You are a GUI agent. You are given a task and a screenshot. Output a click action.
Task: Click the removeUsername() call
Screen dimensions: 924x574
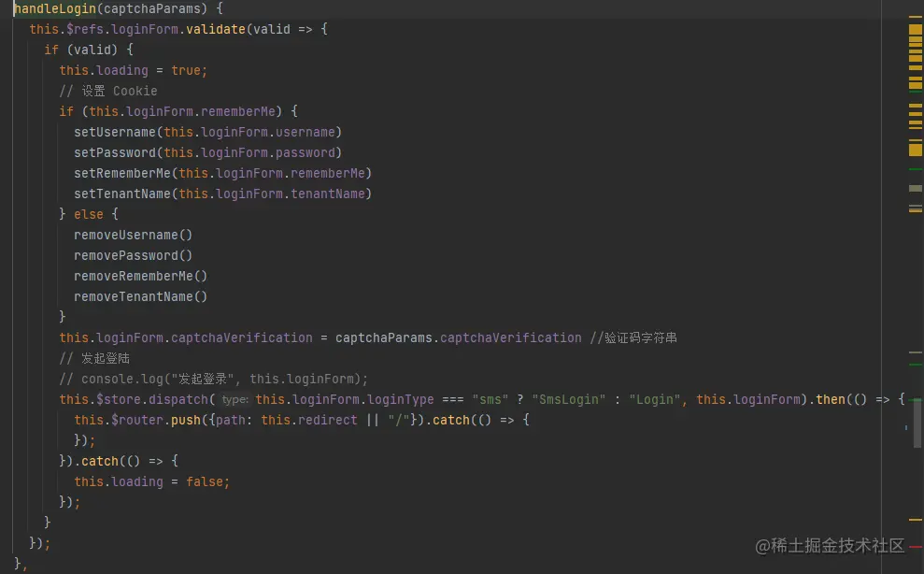click(x=134, y=236)
